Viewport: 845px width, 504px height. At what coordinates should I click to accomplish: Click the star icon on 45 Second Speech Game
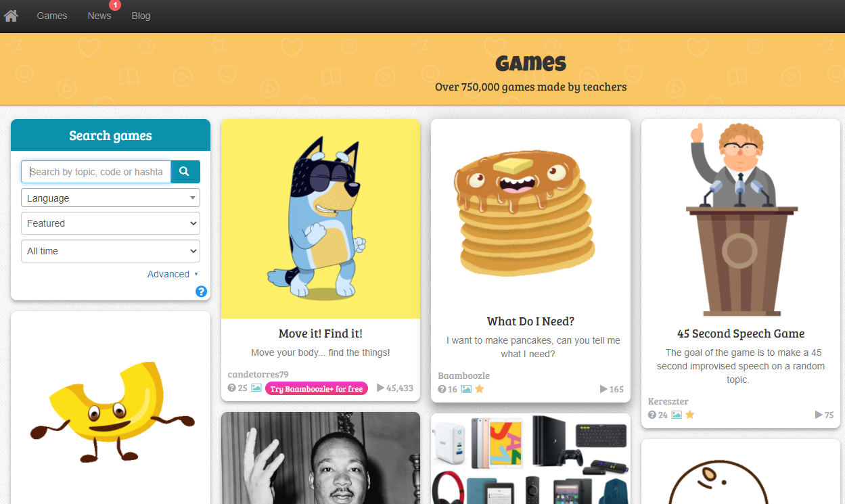690,415
